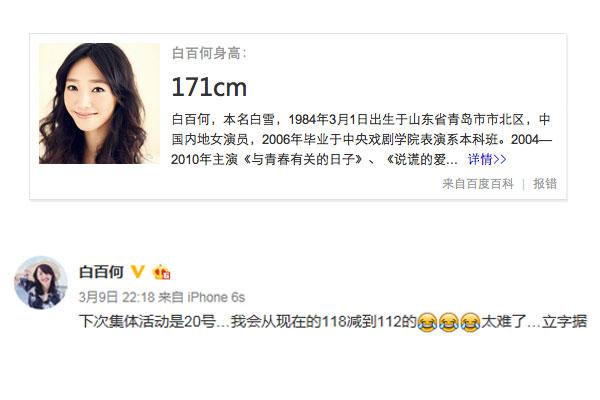Click the 来自百度百科 source link
The image size is (600, 400).
click(x=478, y=184)
